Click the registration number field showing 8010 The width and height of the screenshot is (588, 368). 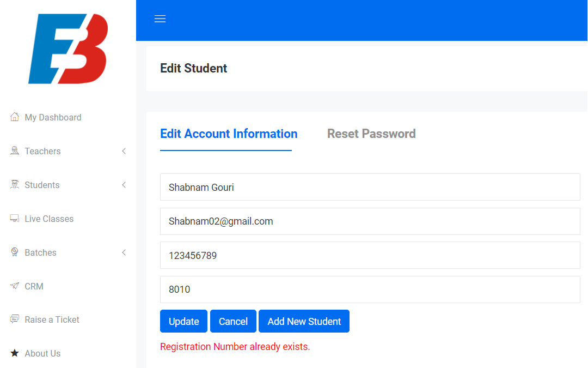(x=370, y=289)
